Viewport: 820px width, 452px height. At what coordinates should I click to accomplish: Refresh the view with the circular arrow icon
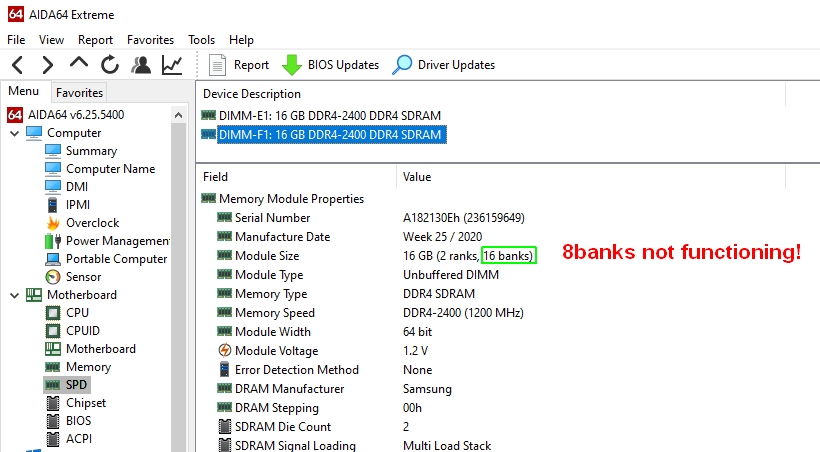pyautogui.click(x=110, y=65)
